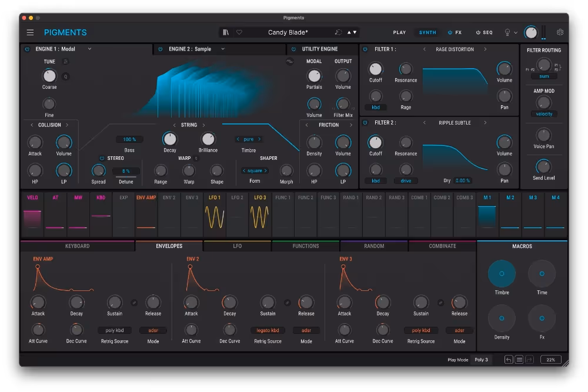Viewport: 588px width, 392px height.
Task: Toggle Utility Engine power button
Action: pyautogui.click(x=293, y=49)
